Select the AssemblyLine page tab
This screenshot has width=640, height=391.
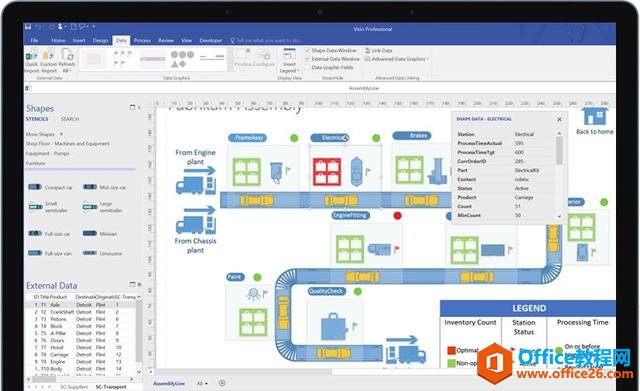click(169, 384)
